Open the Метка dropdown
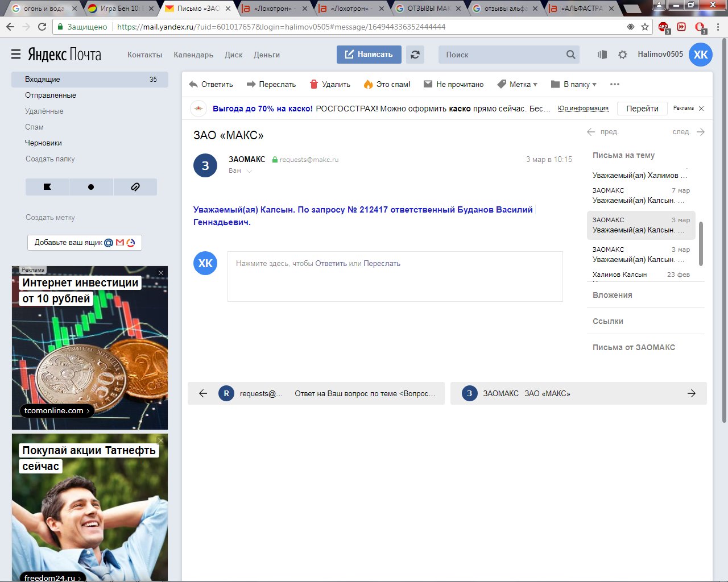728x582 pixels. click(x=517, y=84)
